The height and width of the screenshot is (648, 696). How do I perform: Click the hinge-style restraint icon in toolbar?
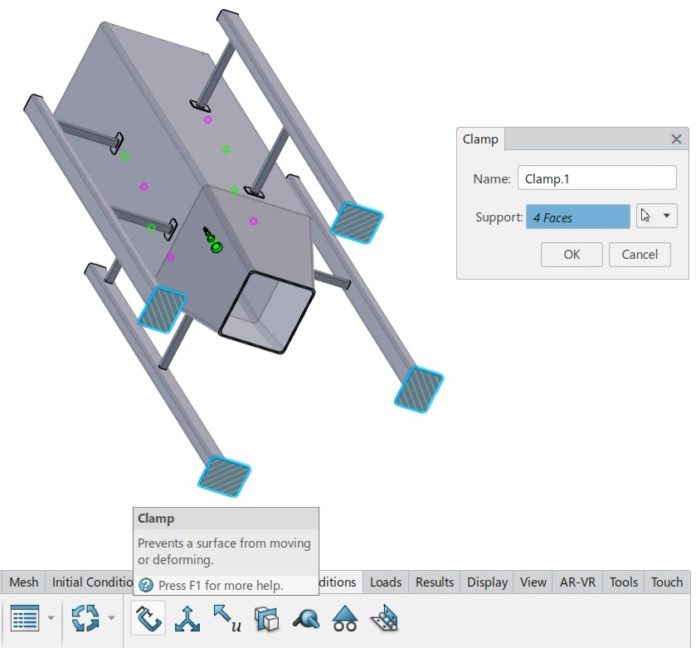click(305, 619)
